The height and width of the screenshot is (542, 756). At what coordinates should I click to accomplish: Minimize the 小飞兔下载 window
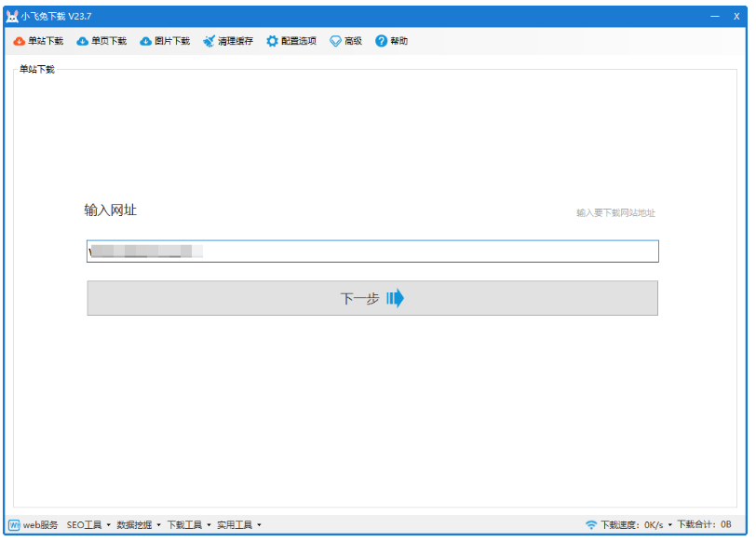[714, 16]
